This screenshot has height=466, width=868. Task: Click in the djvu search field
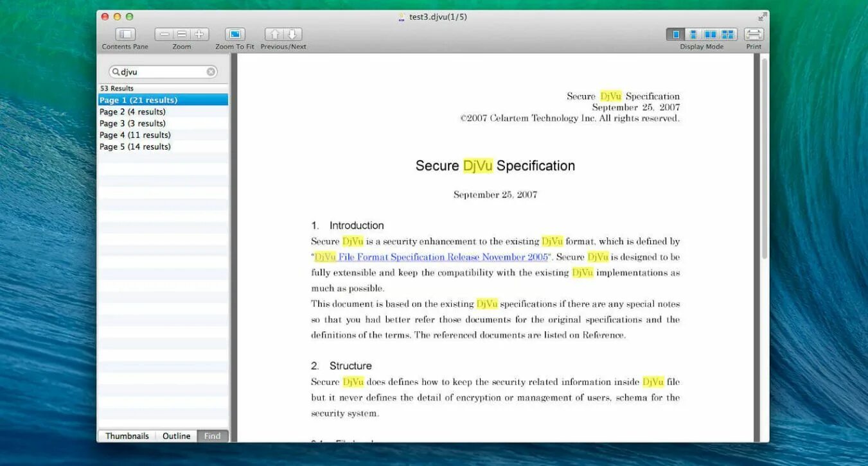point(163,72)
